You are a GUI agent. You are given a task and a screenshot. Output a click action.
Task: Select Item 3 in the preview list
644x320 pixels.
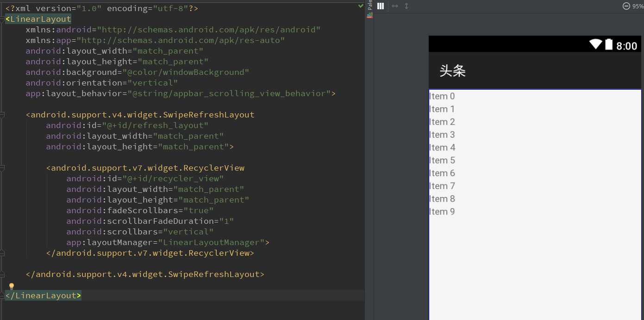[x=442, y=135]
